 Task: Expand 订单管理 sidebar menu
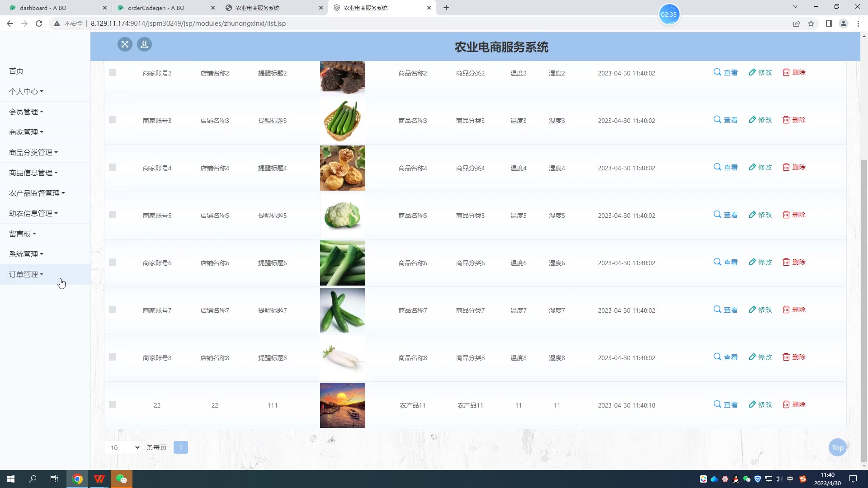coord(26,274)
